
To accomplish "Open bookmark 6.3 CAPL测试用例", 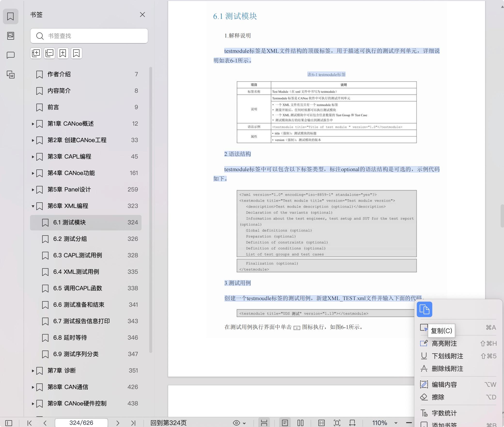I will pyautogui.click(x=78, y=255).
